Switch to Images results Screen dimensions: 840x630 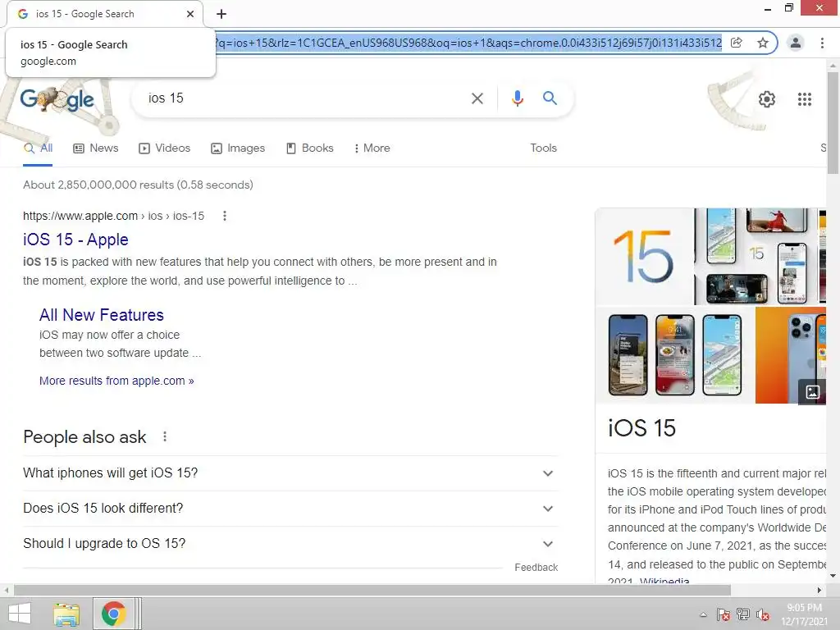(238, 148)
